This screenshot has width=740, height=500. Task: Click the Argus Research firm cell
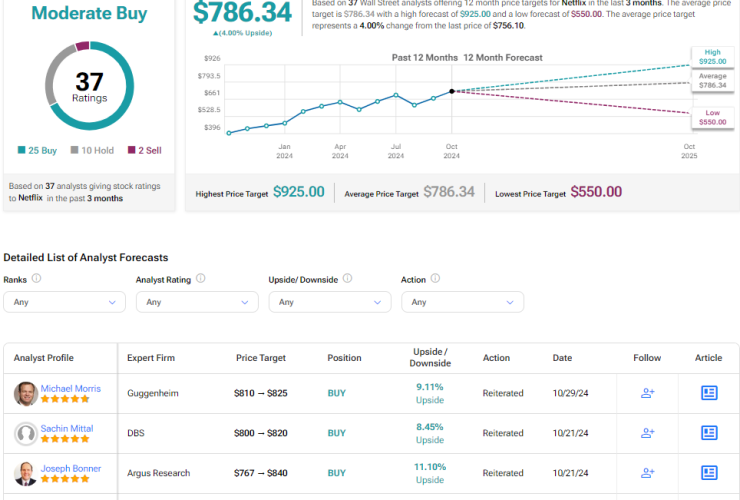pyautogui.click(x=158, y=473)
